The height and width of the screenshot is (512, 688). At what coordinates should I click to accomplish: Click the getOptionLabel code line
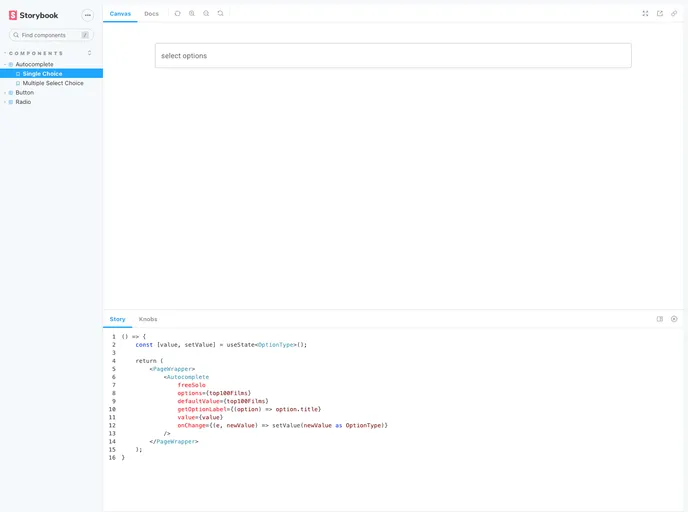click(x=249, y=409)
